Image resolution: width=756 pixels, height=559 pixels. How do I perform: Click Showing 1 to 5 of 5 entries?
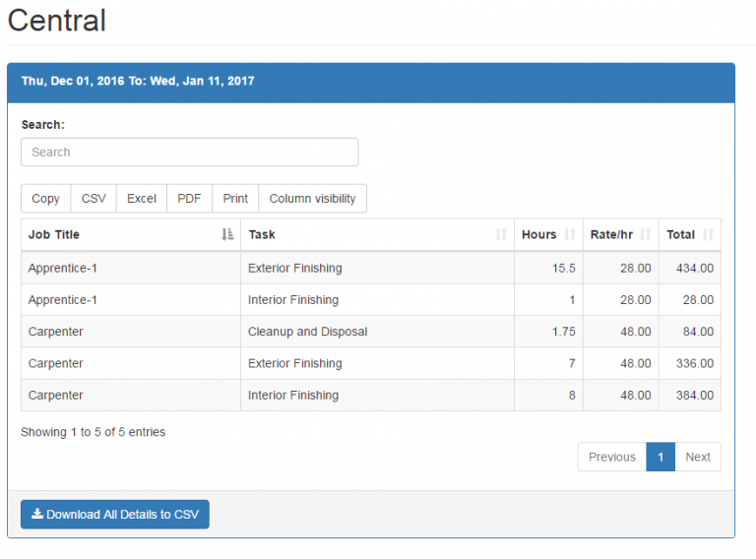(x=94, y=432)
